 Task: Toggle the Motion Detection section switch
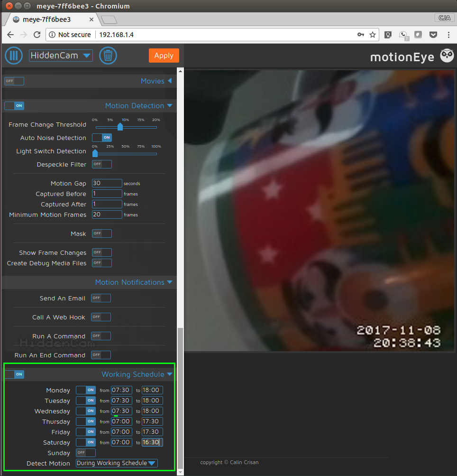tap(14, 106)
